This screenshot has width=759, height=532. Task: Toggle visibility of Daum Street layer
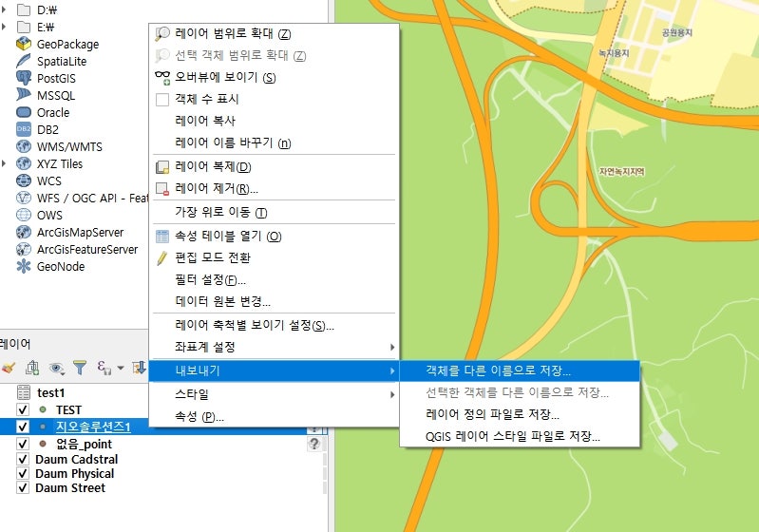23,487
